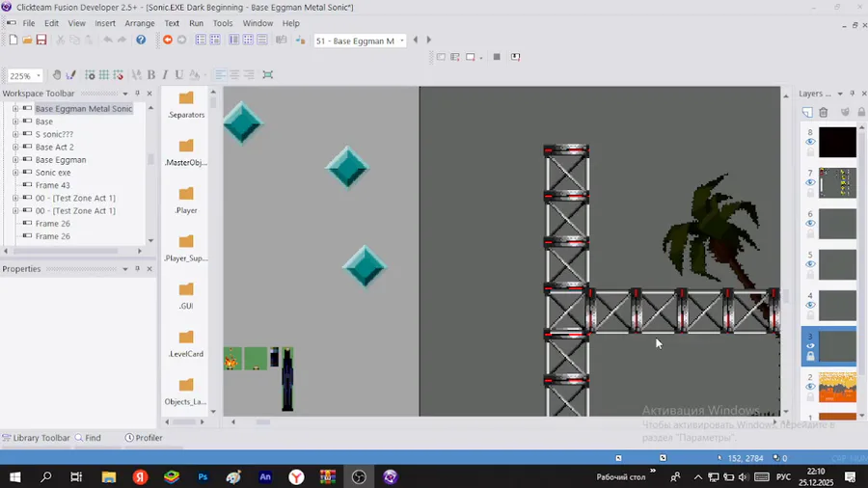Toggle visibility of layer 4
The height and width of the screenshot is (488, 868).
[810, 305]
